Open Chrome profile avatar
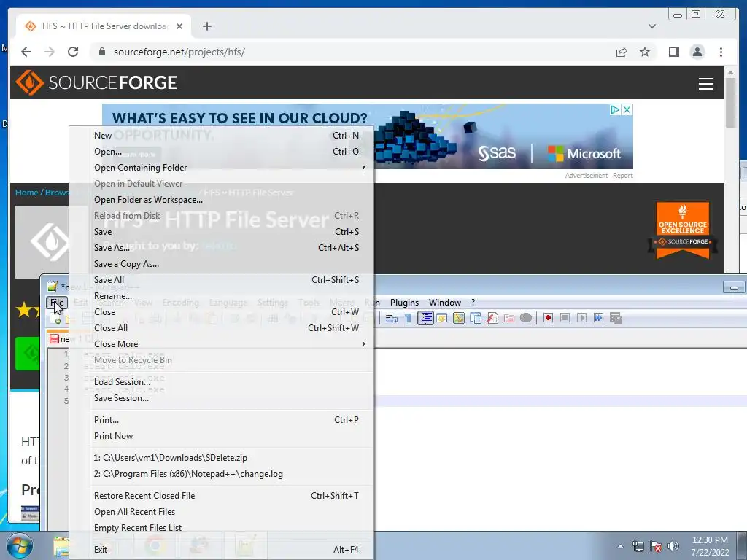 point(697,52)
